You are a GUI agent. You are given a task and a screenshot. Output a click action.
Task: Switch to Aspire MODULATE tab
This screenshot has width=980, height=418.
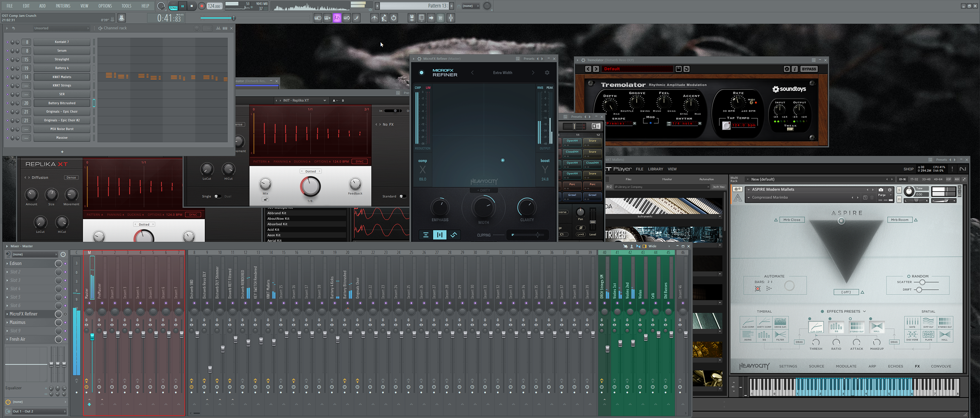tap(846, 366)
